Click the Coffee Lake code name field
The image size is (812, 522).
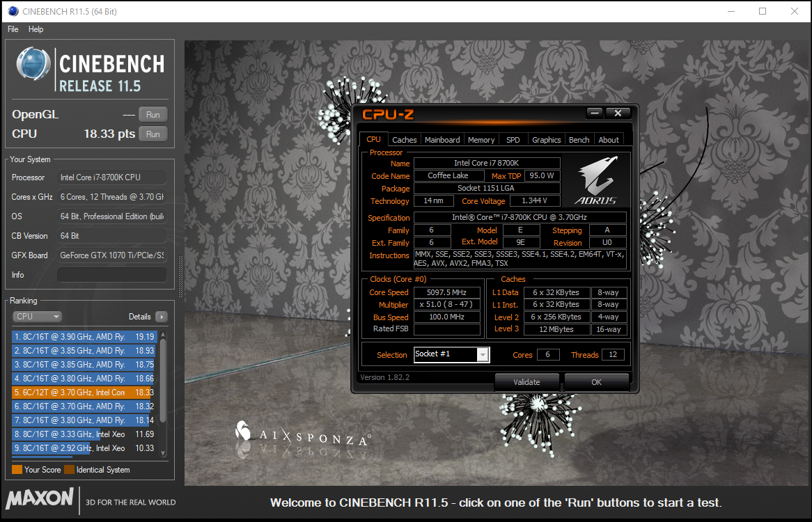point(448,176)
